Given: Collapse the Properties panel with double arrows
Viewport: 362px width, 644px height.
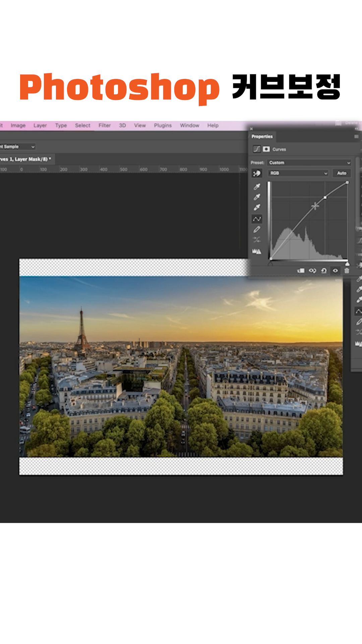Looking at the screenshot, I should pyautogui.click(x=356, y=128).
